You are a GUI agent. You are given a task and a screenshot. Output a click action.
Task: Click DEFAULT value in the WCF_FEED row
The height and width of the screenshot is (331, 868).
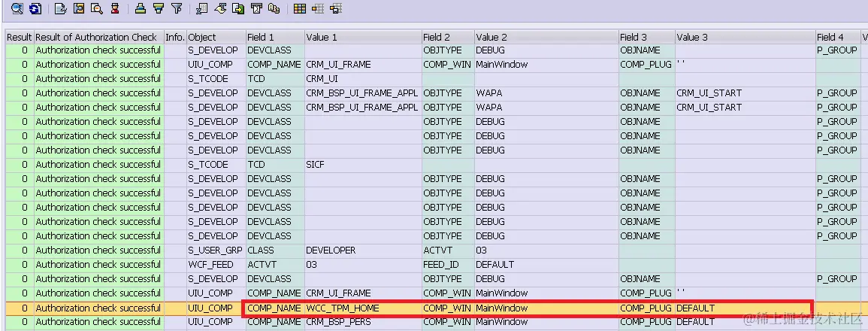546,265
